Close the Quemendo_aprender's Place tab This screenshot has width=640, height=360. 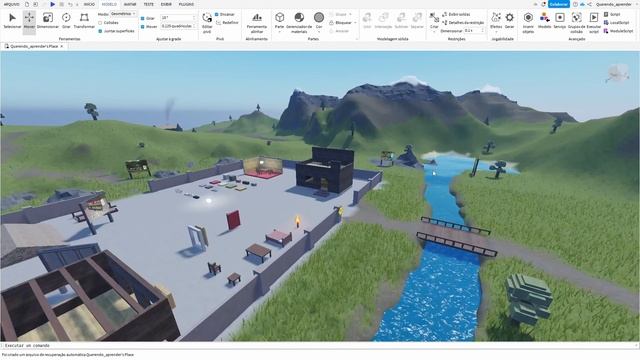click(62, 47)
